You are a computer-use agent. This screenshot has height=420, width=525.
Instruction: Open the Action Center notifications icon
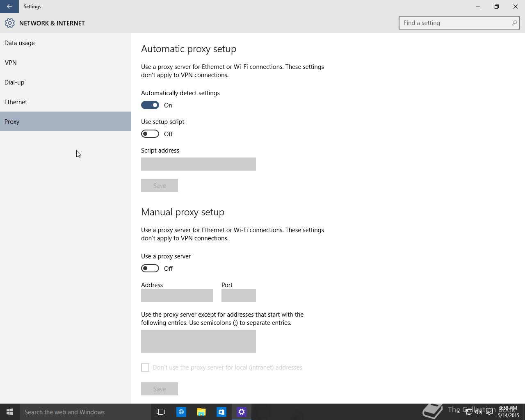tap(489, 412)
